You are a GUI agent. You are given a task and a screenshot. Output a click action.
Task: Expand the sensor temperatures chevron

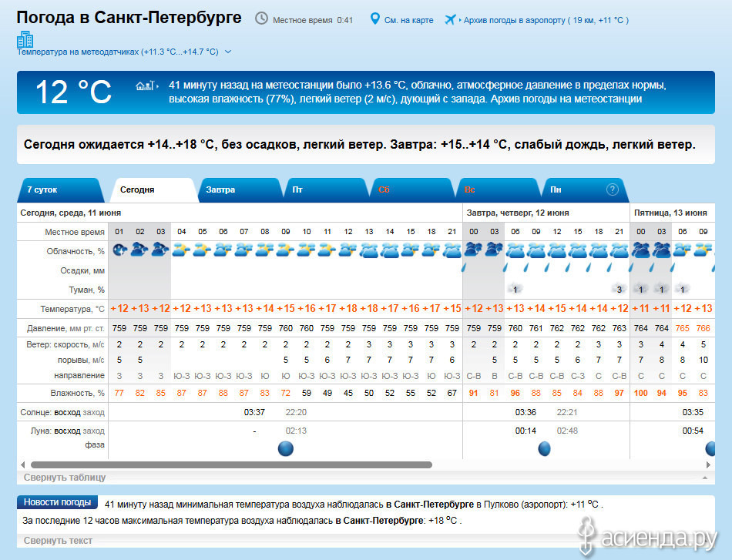pyautogui.click(x=228, y=52)
